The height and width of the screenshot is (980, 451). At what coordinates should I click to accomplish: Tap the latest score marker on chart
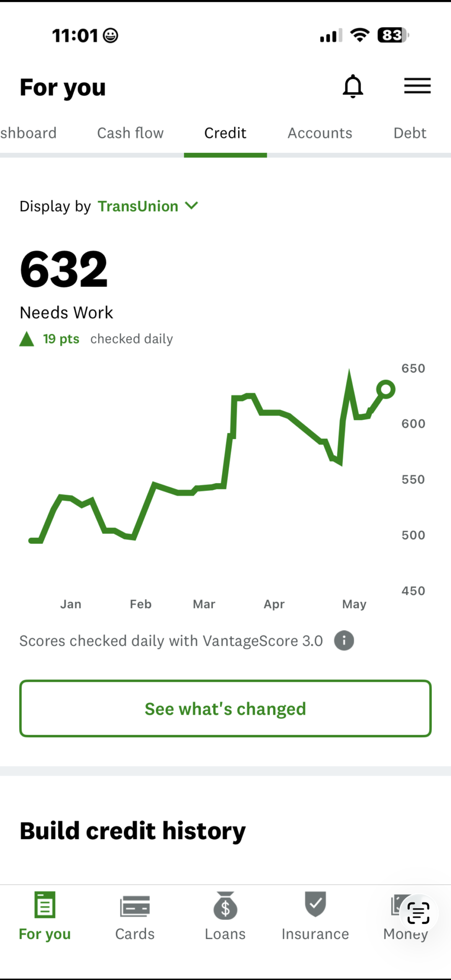pyautogui.click(x=386, y=389)
